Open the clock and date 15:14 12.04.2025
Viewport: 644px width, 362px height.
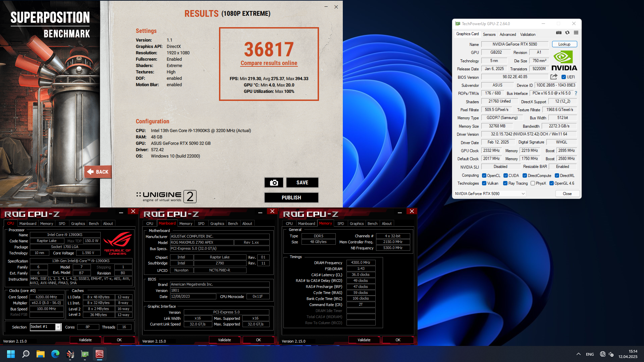[628, 354]
